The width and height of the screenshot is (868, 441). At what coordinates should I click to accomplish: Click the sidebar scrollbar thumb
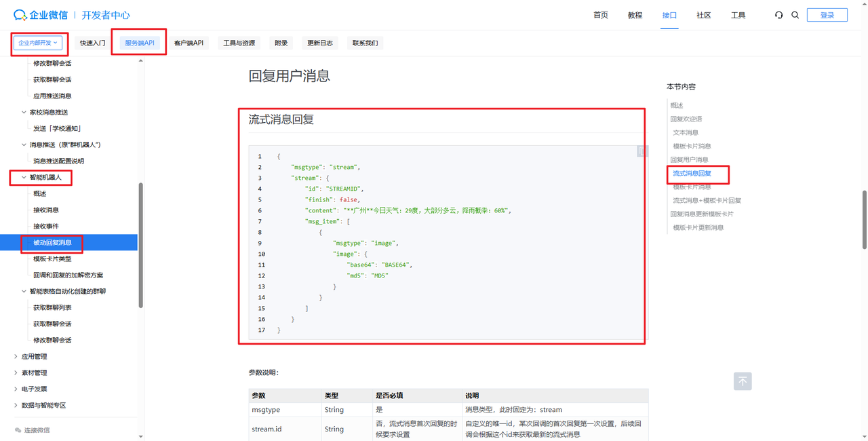tap(140, 244)
